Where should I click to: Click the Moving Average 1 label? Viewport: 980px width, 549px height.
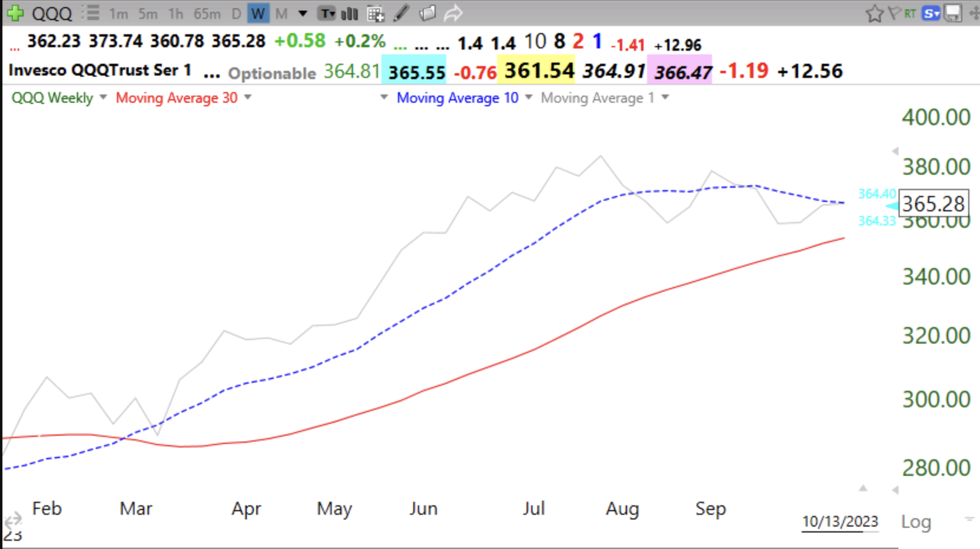click(x=597, y=97)
